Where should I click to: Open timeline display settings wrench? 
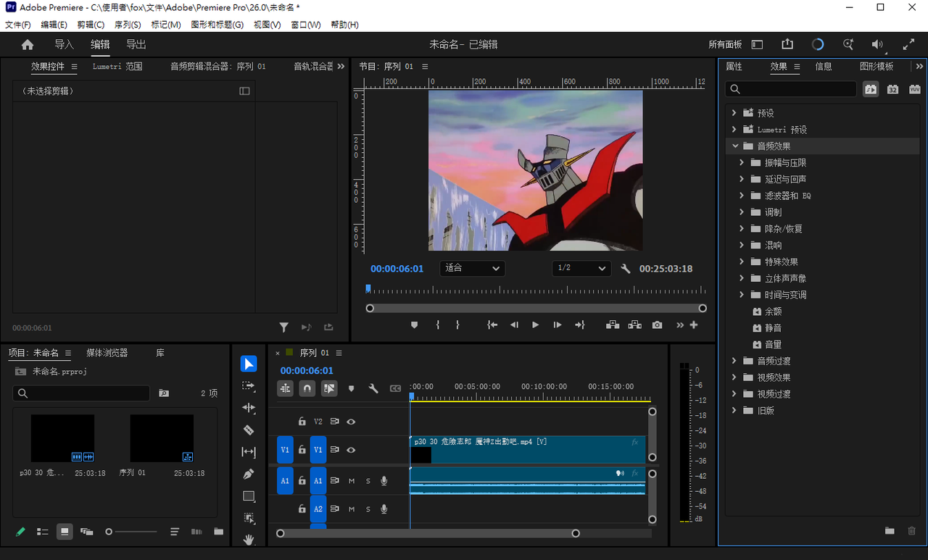click(373, 389)
